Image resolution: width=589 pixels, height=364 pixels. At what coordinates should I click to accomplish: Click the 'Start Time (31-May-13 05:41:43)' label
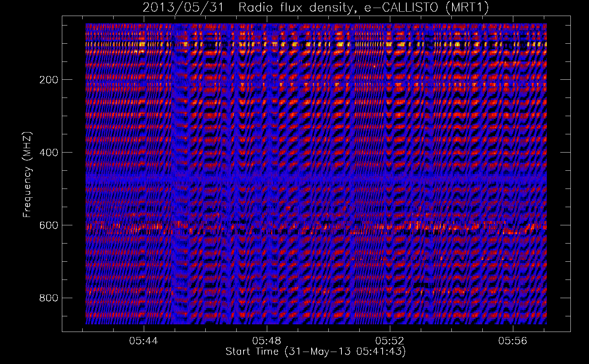[x=316, y=352]
